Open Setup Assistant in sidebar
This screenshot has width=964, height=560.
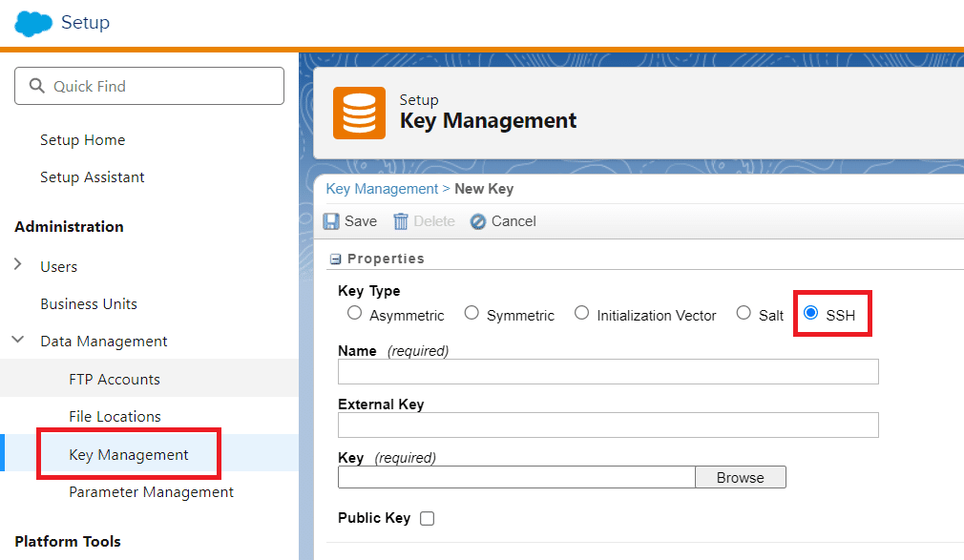93,177
